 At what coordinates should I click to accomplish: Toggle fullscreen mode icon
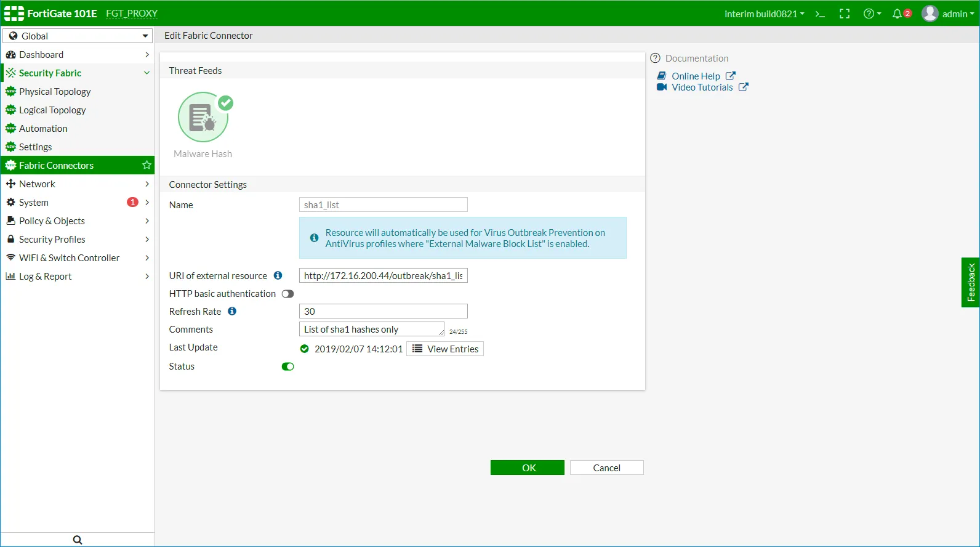pos(845,14)
